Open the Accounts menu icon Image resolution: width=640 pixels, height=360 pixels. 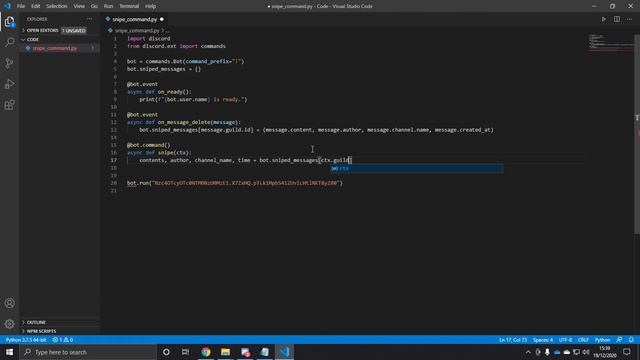pos(9,303)
